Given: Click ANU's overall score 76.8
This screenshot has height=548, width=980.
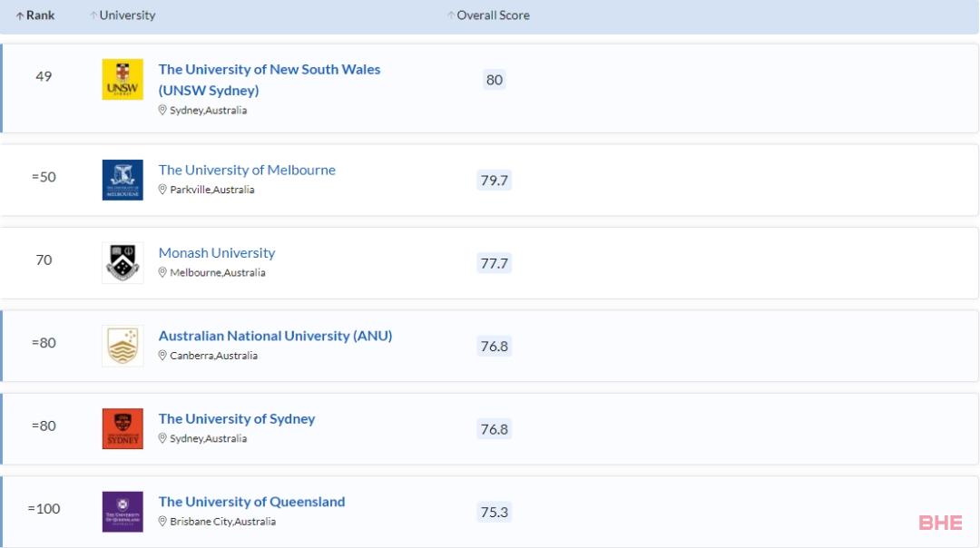Looking at the screenshot, I should coord(495,347).
